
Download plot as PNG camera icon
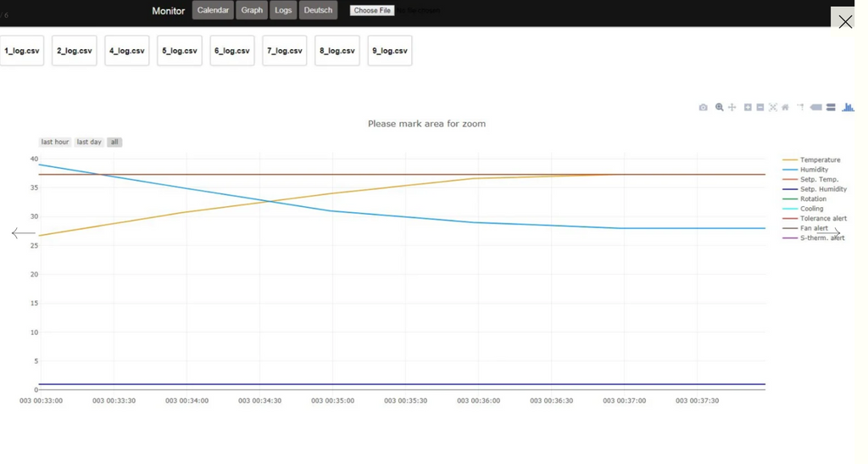[x=703, y=108]
